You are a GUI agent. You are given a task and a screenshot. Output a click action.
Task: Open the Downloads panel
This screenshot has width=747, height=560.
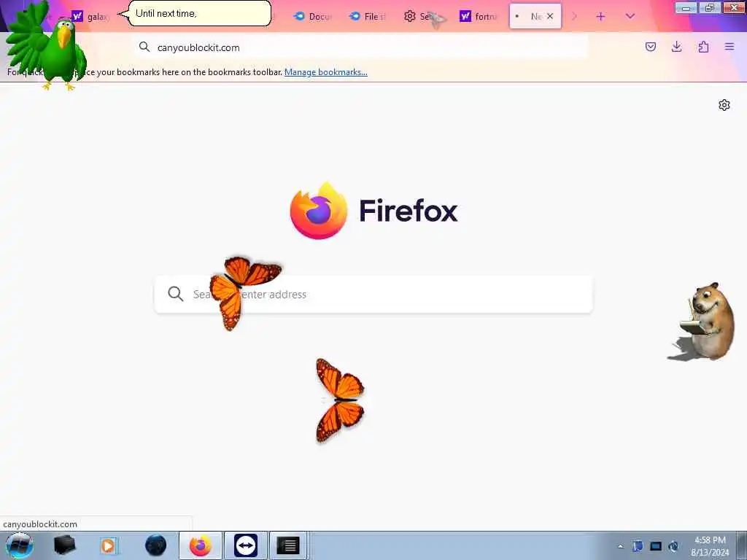pos(676,47)
